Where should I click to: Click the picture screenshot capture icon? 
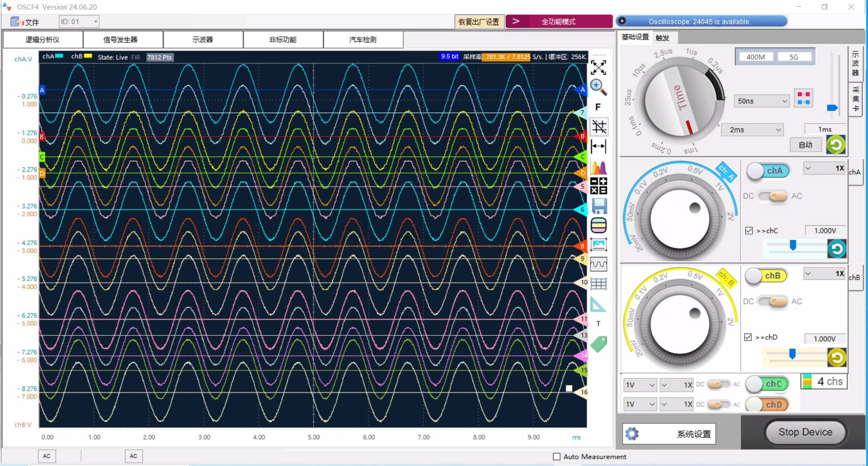(598, 245)
